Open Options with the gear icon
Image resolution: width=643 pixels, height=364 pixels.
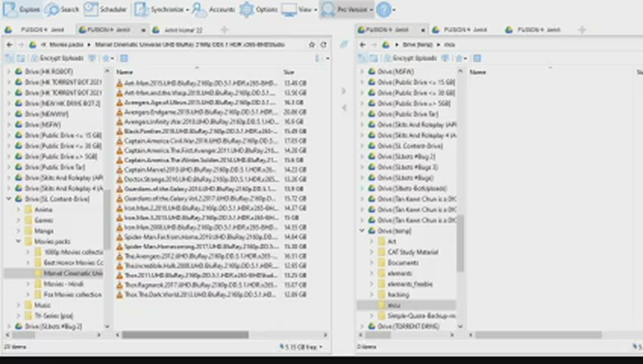(x=258, y=9)
